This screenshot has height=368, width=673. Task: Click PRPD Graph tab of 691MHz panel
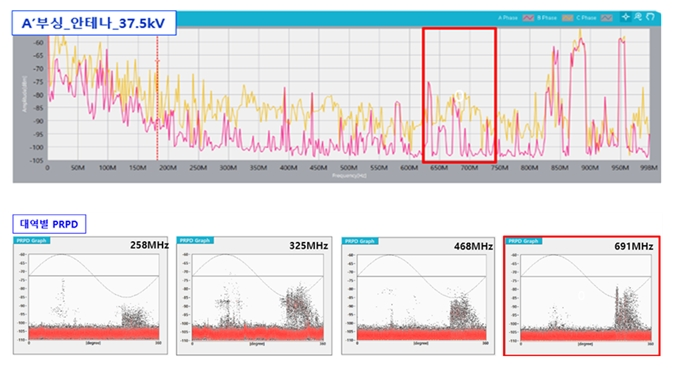(x=523, y=241)
